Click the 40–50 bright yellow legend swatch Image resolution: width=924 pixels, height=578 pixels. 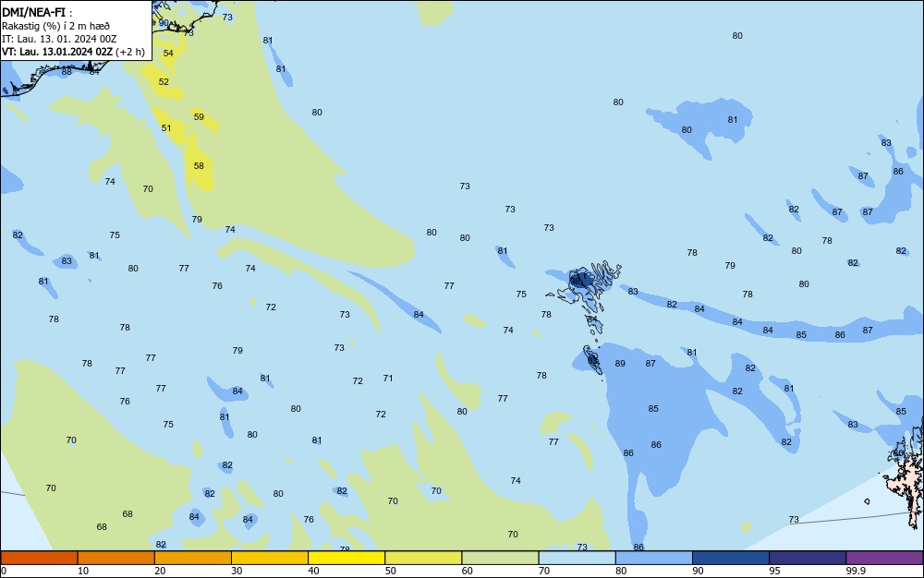click(346, 558)
